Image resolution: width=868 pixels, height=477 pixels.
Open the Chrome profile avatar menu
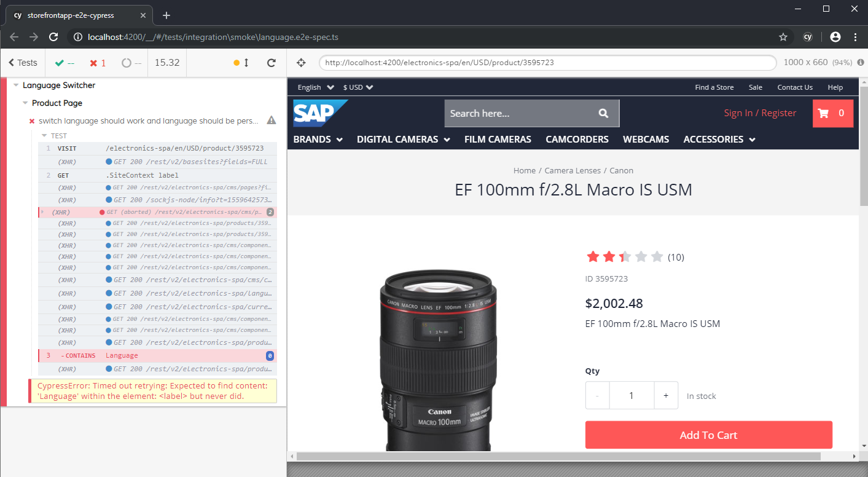[x=835, y=37]
